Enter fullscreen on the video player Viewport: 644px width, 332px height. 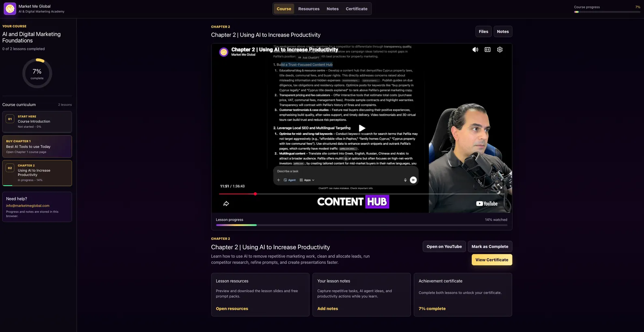tap(500, 186)
